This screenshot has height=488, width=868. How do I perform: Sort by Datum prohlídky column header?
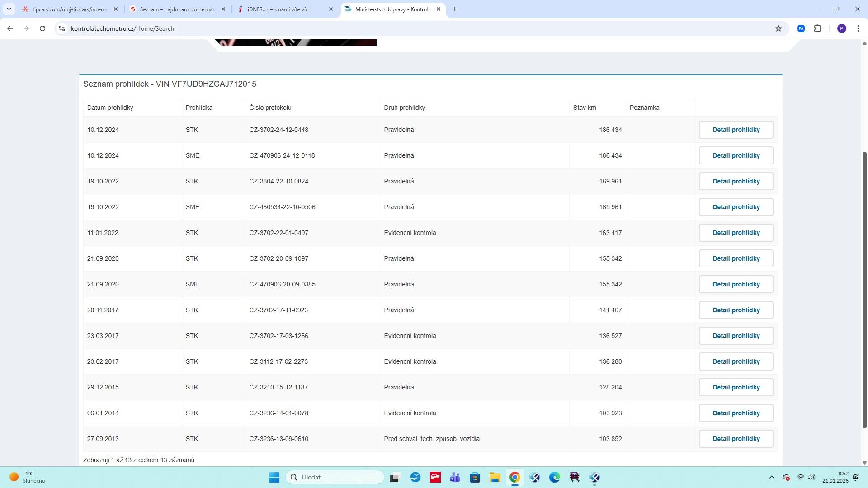click(110, 108)
